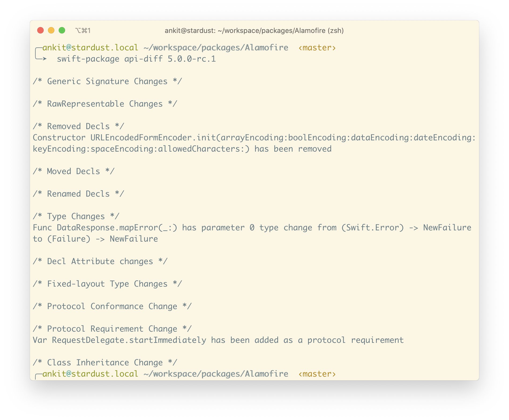Viewport: 509px width, 420px height.
Task: Click the Removed Decls section heading
Action: [78, 126]
